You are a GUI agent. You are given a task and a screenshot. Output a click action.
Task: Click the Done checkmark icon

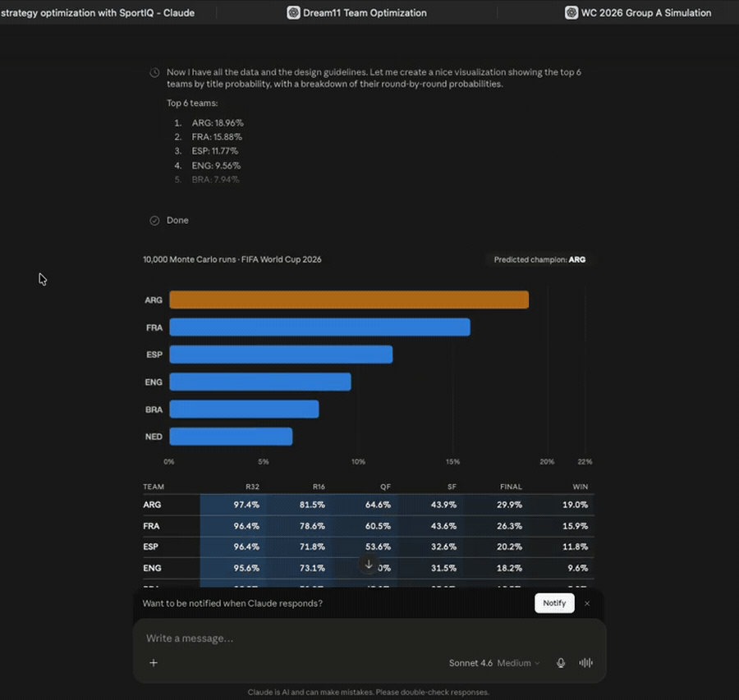(x=154, y=221)
